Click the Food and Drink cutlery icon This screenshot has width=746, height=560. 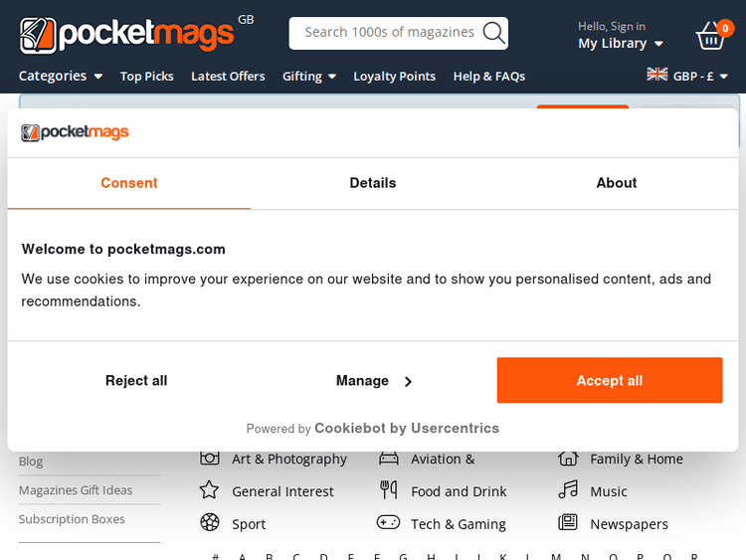click(x=389, y=490)
